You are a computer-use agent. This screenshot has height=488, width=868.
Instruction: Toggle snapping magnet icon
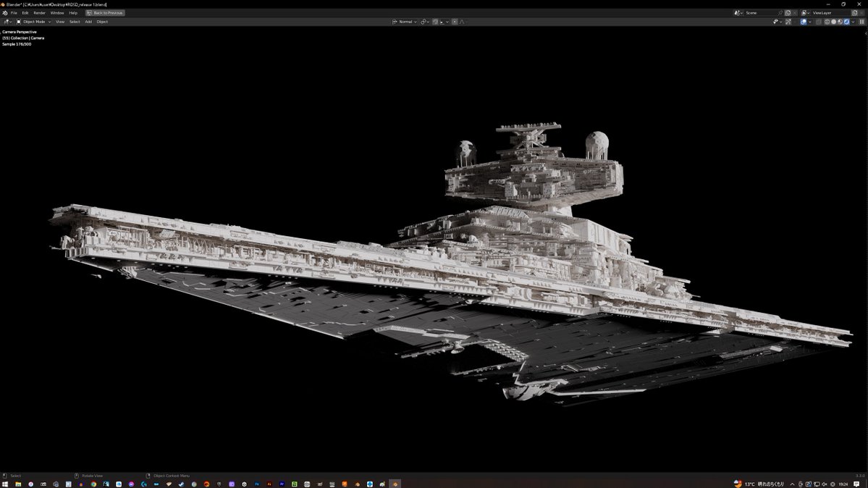click(435, 22)
